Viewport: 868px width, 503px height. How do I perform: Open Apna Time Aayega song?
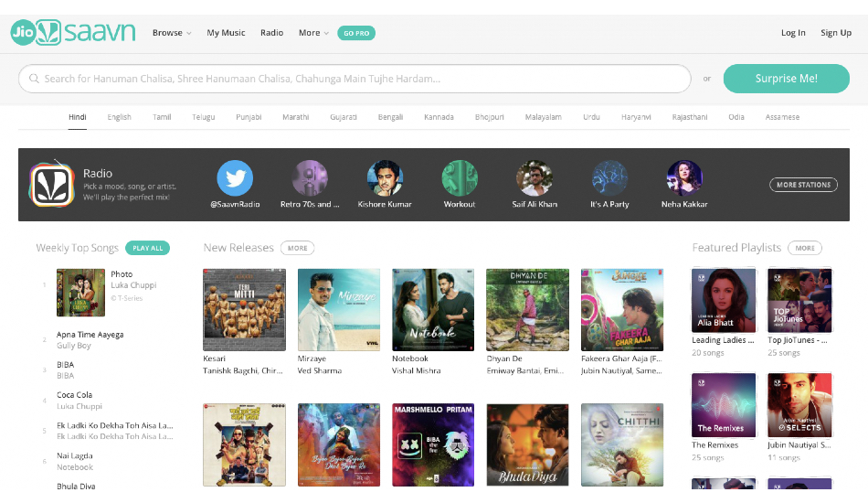click(x=90, y=335)
